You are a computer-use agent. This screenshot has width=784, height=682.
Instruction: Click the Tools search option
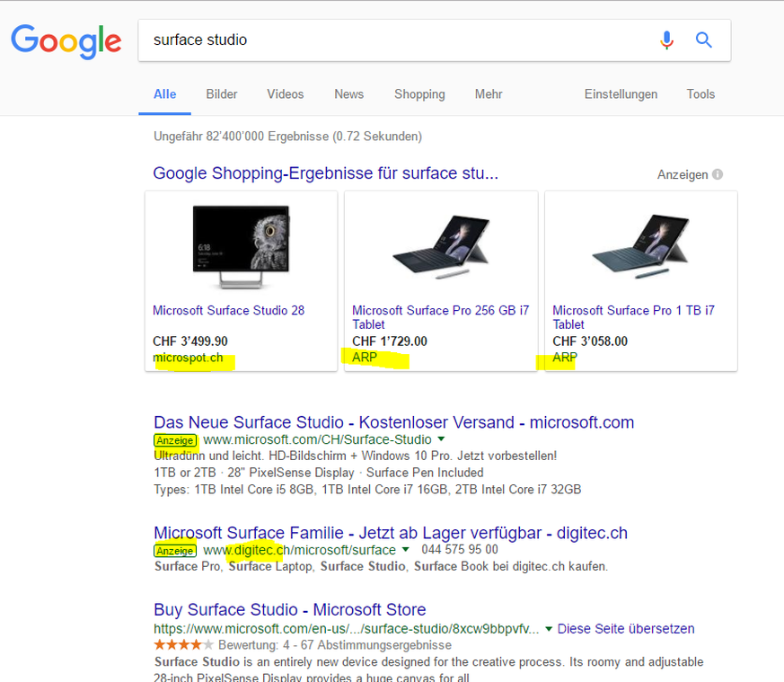pyautogui.click(x=700, y=94)
